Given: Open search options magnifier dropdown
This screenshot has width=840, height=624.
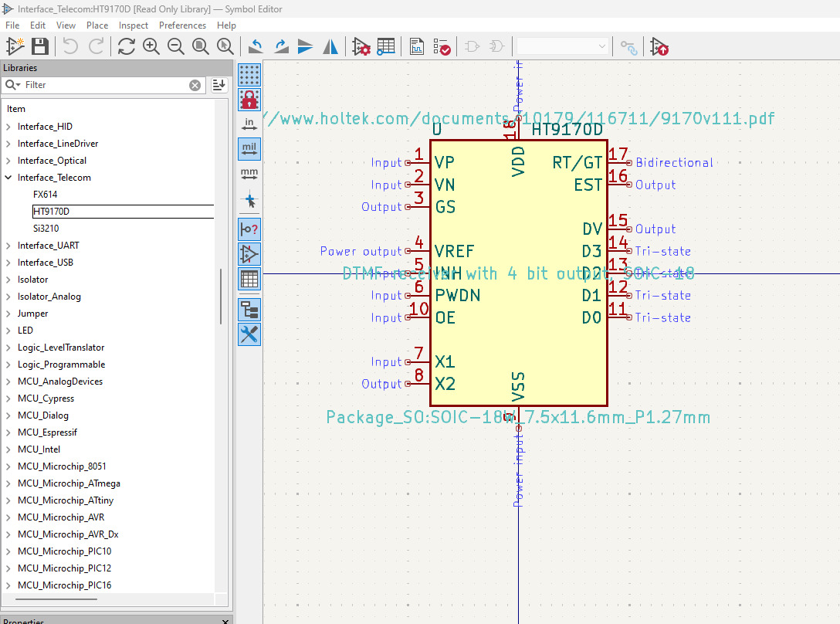Looking at the screenshot, I should click(13, 85).
